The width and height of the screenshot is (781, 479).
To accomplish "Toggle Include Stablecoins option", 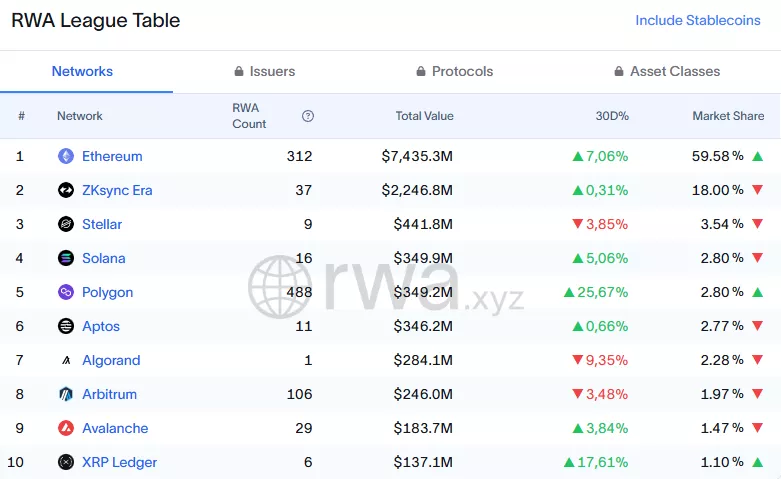I will pos(697,21).
